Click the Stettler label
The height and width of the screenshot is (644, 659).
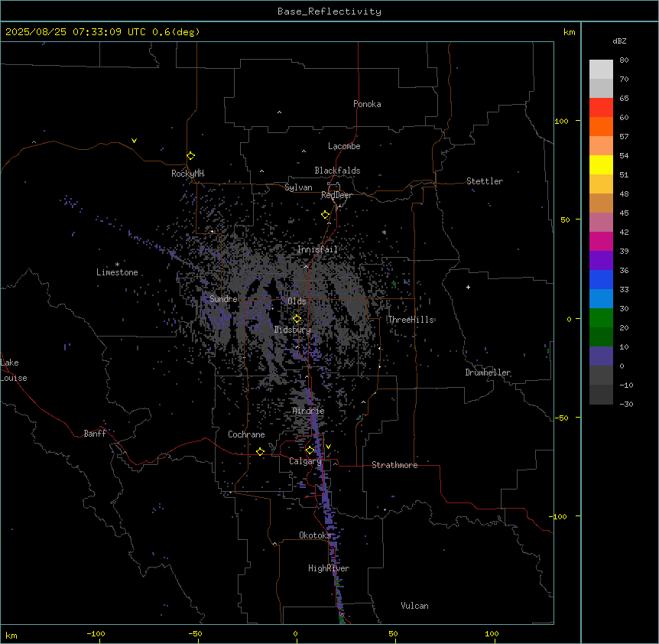[x=485, y=181]
